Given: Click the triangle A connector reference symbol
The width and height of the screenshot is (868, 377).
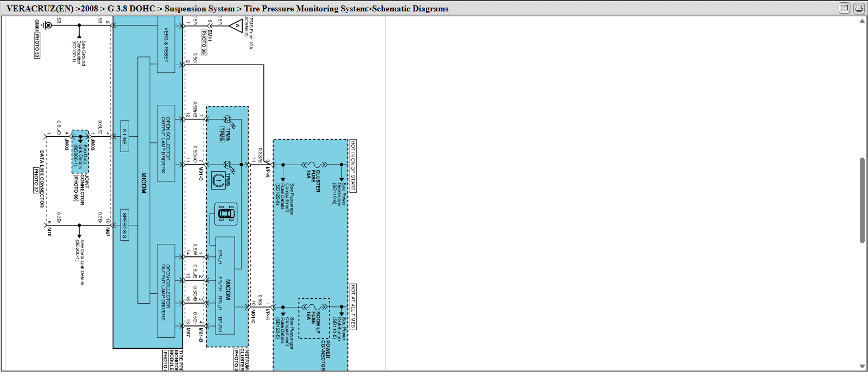Looking at the screenshot, I should [x=236, y=26].
